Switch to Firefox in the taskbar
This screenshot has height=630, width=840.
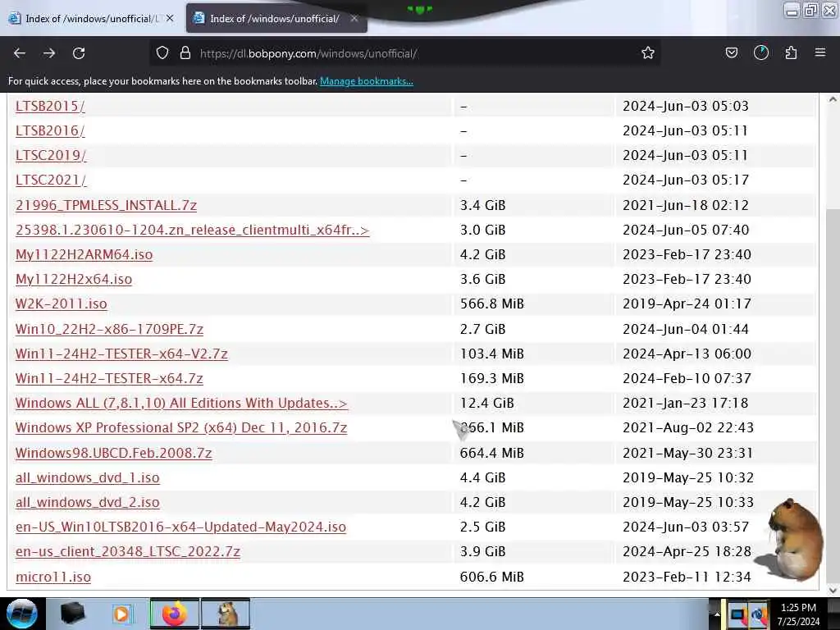pos(174,614)
